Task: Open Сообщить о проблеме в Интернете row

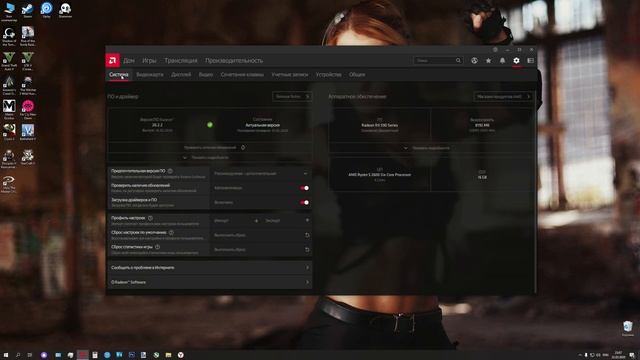Action: tap(210, 268)
